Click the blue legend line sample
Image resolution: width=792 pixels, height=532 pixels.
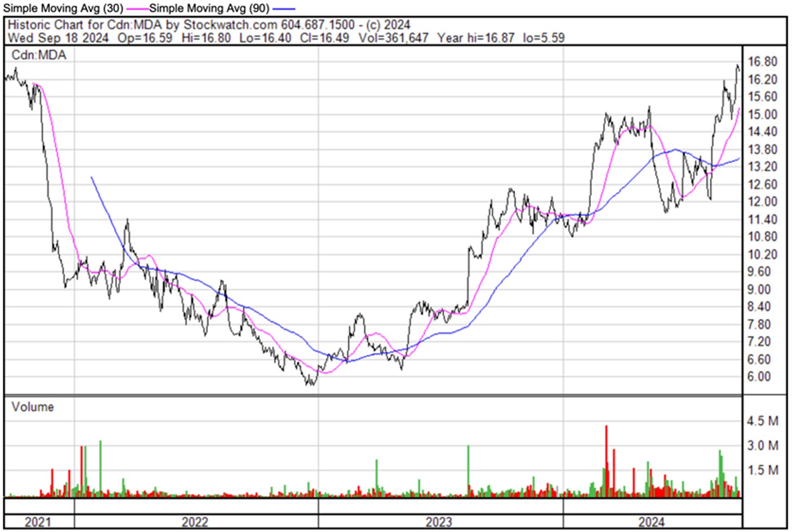tap(284, 9)
